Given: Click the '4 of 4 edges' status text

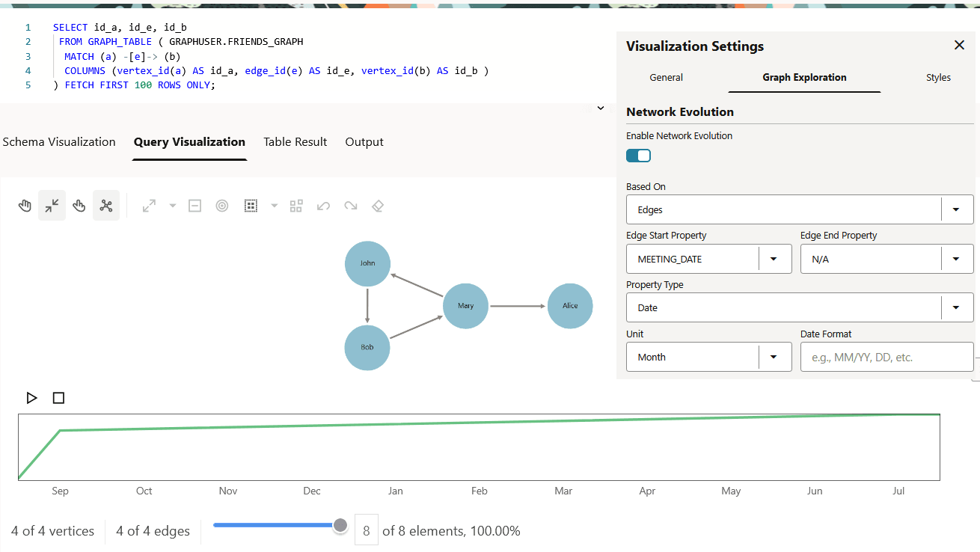Looking at the screenshot, I should [x=153, y=531].
